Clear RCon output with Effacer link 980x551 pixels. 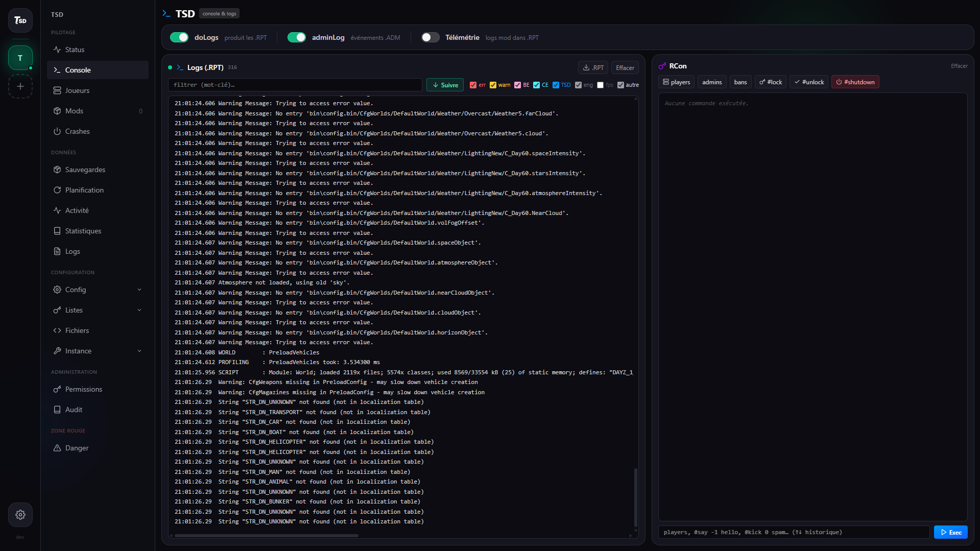point(959,66)
